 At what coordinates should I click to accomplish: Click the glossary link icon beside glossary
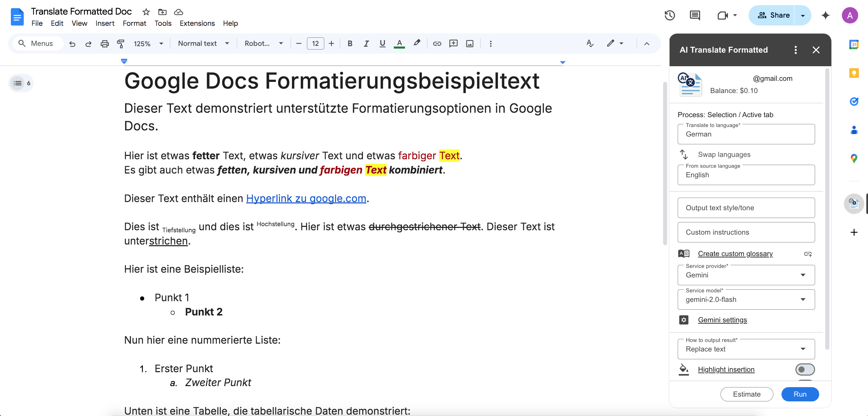[808, 254]
